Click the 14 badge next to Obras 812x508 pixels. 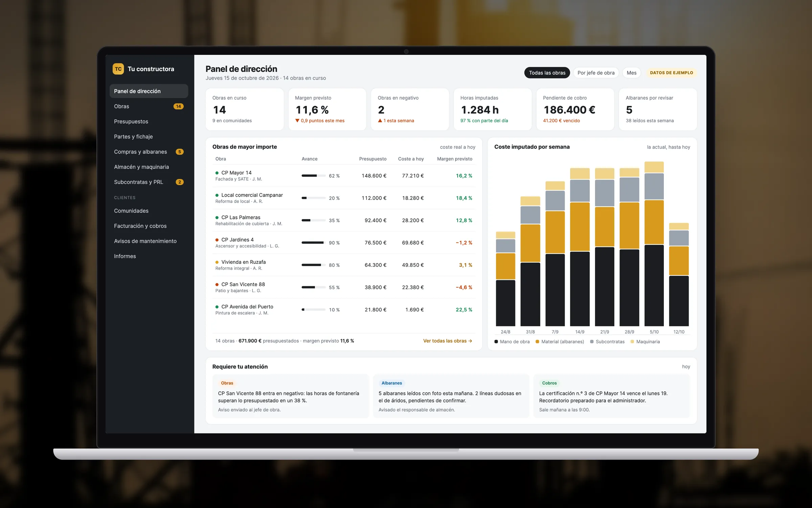tap(178, 106)
